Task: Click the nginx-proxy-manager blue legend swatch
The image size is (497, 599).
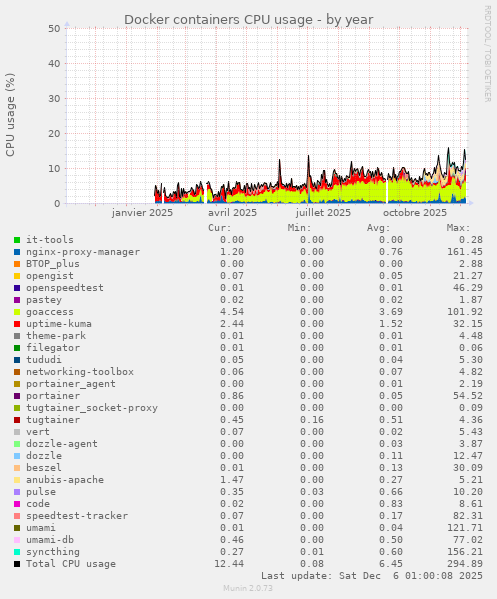Action: pos(17,252)
